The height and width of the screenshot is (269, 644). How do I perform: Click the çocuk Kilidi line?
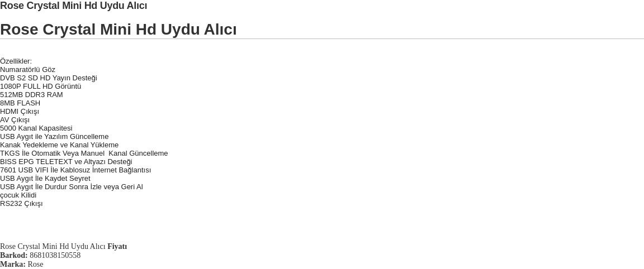point(18,195)
